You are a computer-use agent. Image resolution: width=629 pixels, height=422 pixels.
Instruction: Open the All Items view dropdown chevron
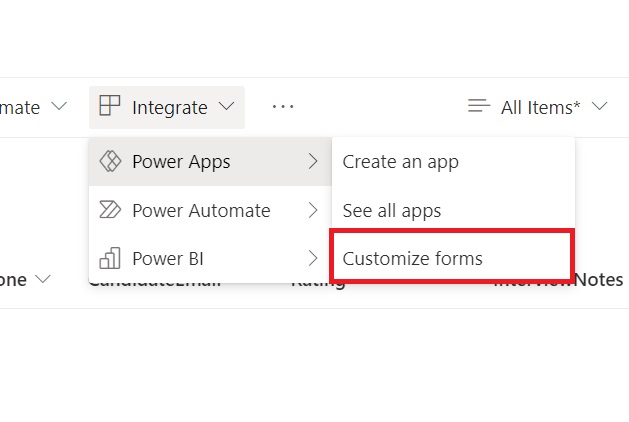[x=600, y=106]
